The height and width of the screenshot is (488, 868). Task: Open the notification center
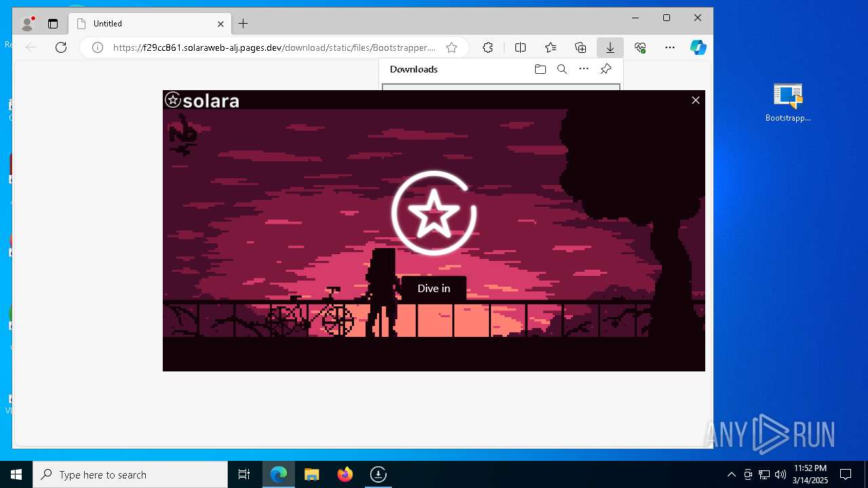click(x=846, y=474)
